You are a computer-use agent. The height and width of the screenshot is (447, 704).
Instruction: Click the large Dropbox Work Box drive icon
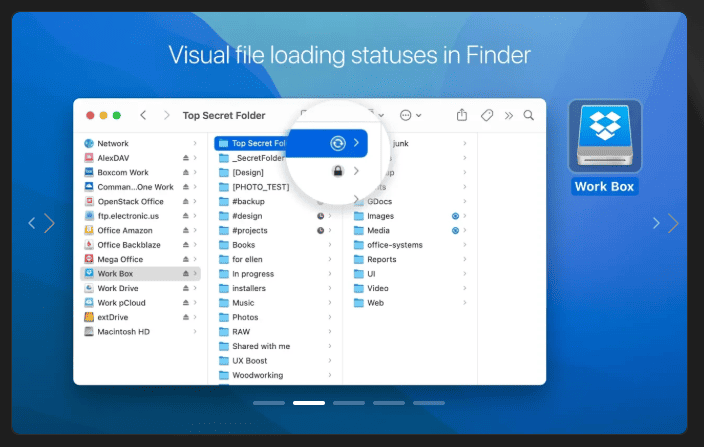pos(605,136)
